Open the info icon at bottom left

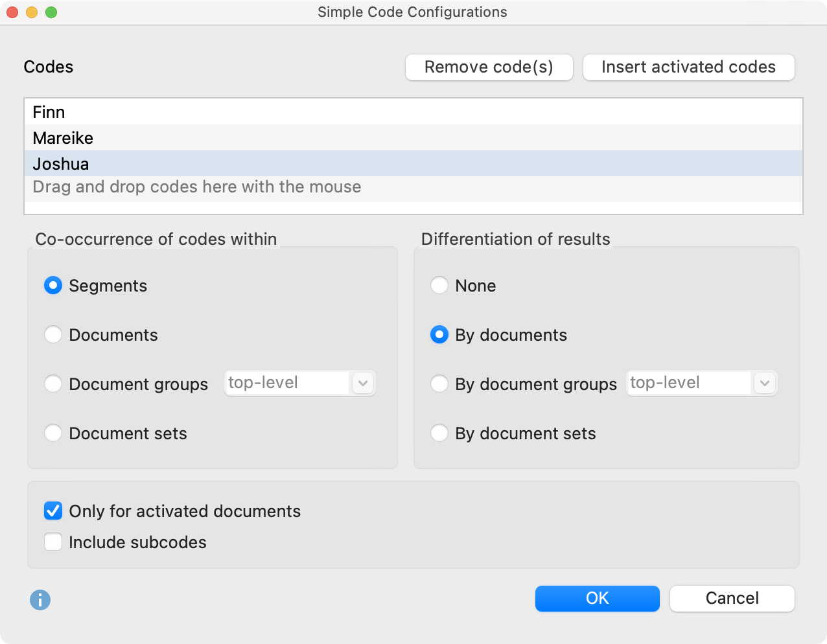tap(40, 600)
